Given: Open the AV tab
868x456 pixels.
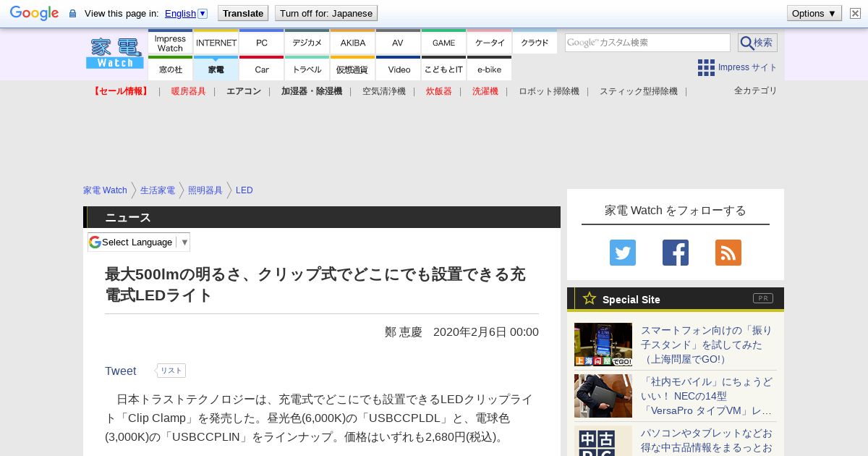Looking at the screenshot, I should point(398,43).
